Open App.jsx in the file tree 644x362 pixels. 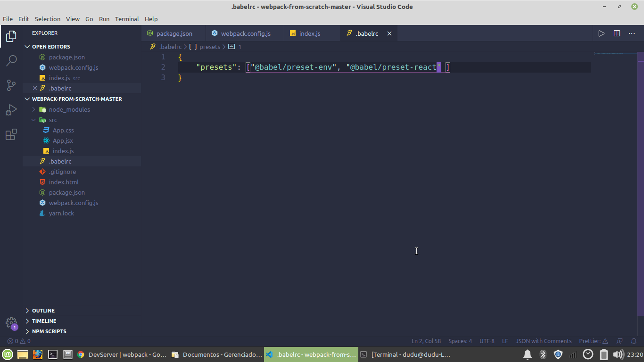click(63, 140)
